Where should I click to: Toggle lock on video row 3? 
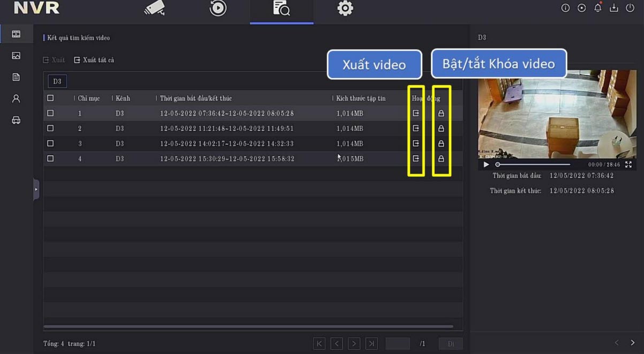pyautogui.click(x=441, y=144)
